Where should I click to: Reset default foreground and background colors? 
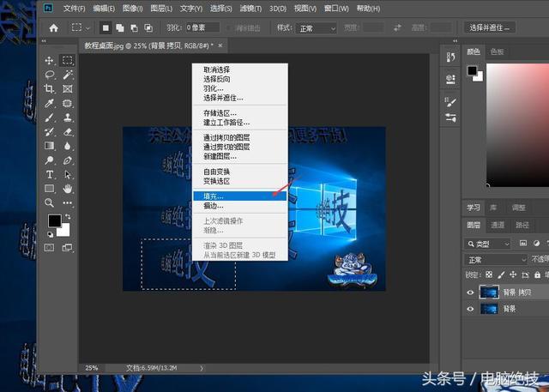pos(50,234)
